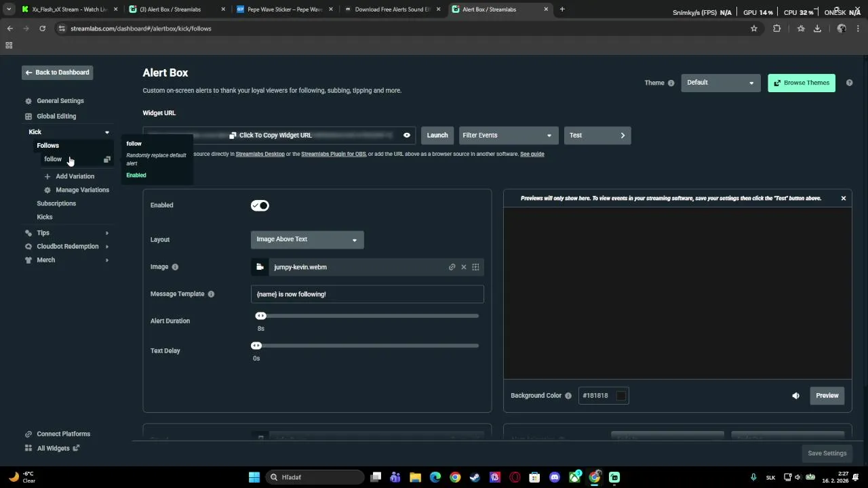Click the Text Delay slider handle

pyautogui.click(x=256, y=346)
